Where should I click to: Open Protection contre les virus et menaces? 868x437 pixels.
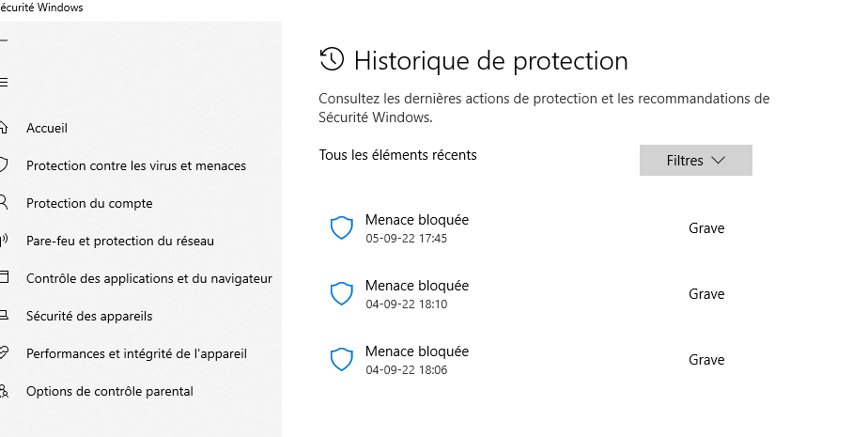coord(136,165)
